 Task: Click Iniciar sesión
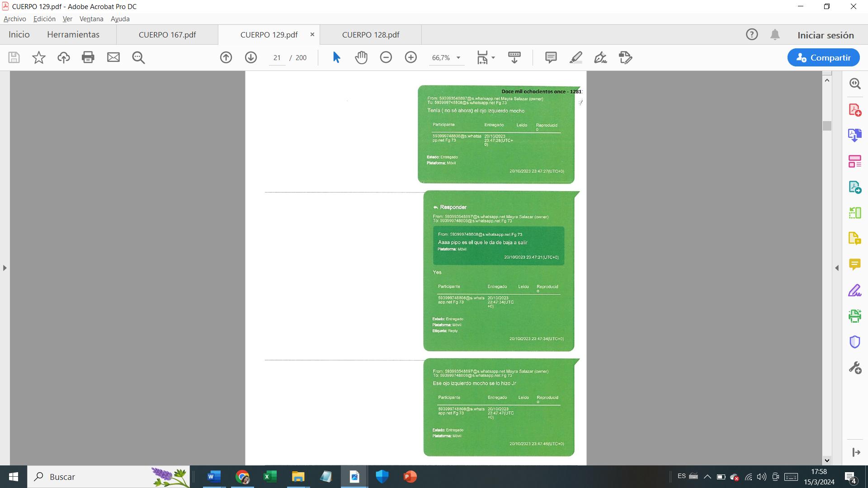826,35
